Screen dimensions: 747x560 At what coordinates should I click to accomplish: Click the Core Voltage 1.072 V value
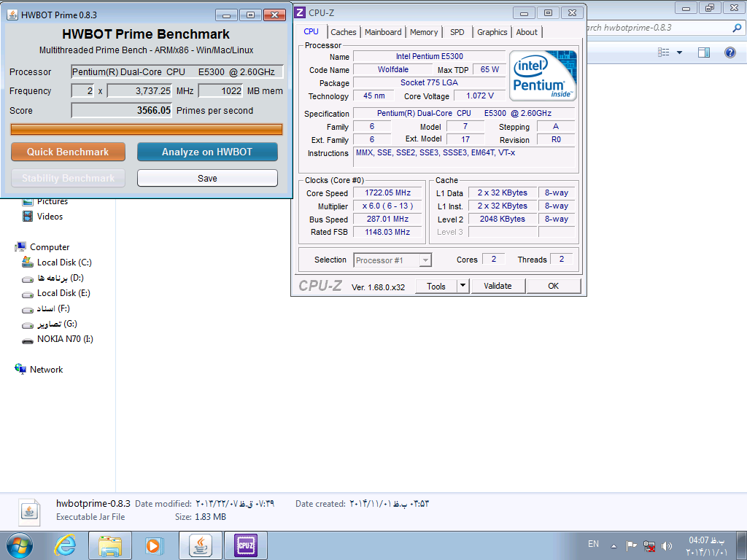point(480,96)
